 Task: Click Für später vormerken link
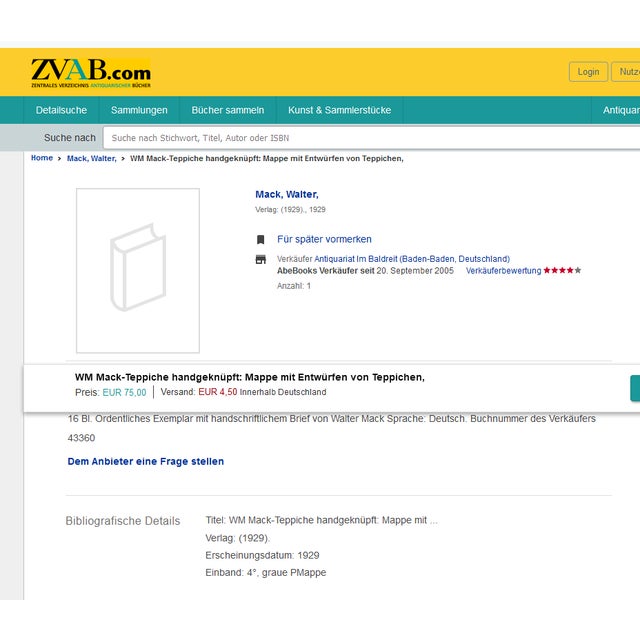(324, 239)
